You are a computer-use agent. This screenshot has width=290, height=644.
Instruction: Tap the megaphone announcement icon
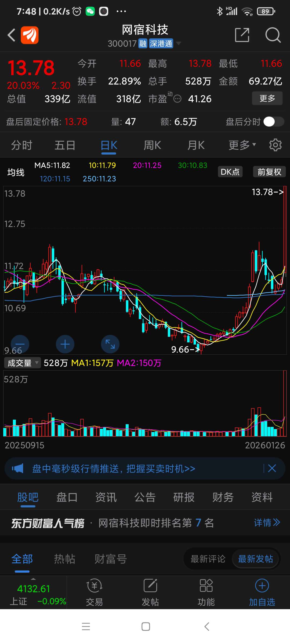click(18, 469)
